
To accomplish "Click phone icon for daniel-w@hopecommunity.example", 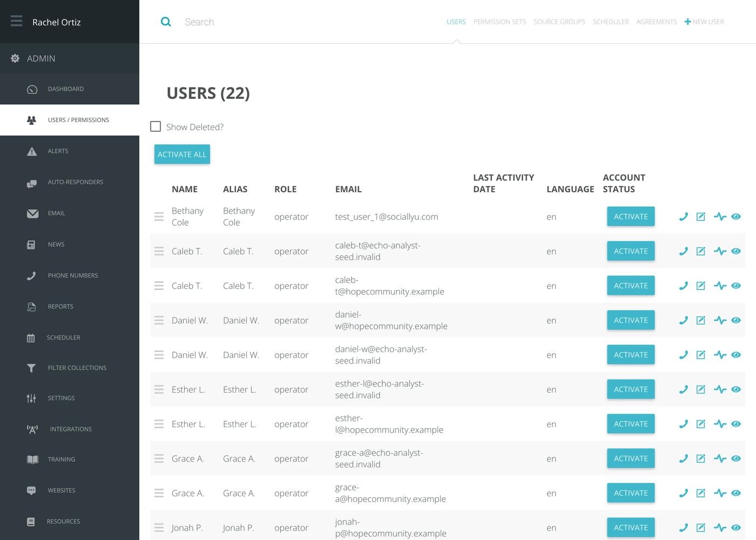I will point(683,320).
